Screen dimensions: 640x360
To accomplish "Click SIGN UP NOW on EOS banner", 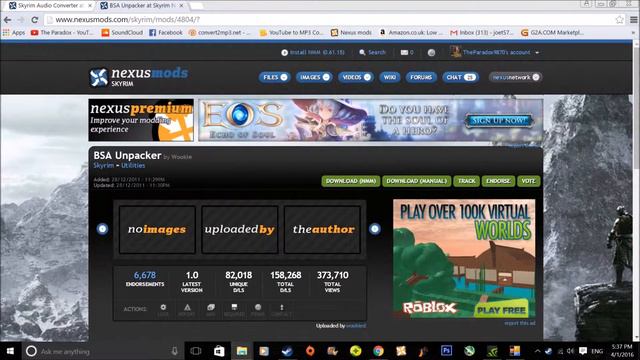I will 499,120.
